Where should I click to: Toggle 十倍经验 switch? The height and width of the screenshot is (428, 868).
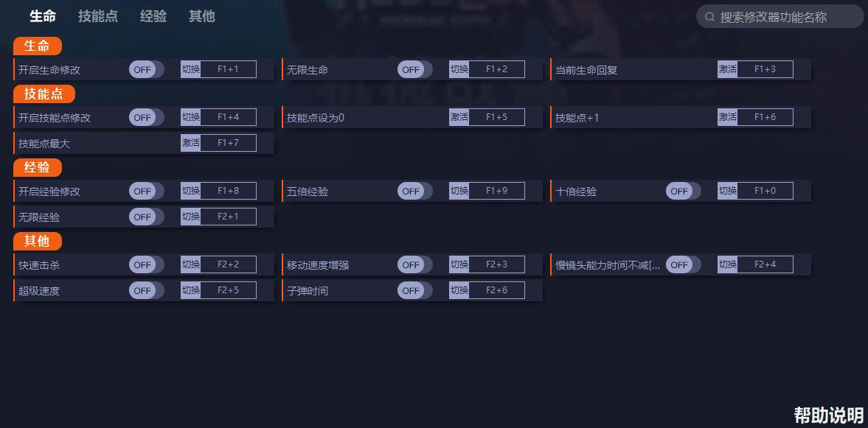(x=683, y=191)
